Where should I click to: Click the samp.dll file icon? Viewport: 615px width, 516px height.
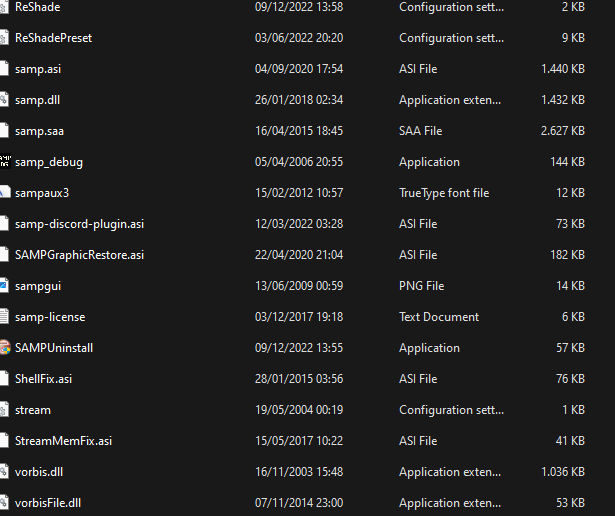[x=4, y=100]
